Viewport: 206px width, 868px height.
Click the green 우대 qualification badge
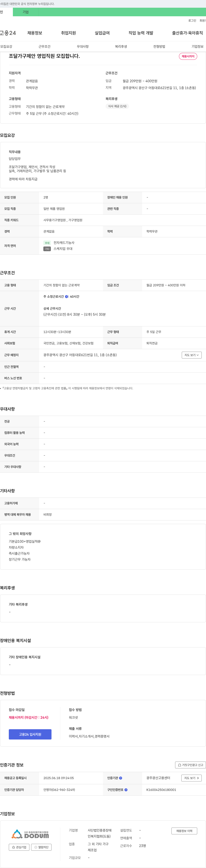click(x=47, y=243)
